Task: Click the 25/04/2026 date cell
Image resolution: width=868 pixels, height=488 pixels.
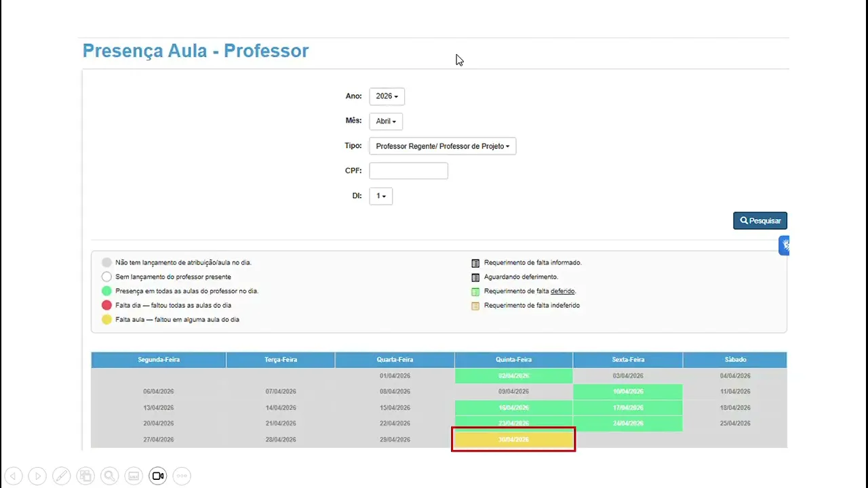Action: pyautogui.click(x=735, y=424)
